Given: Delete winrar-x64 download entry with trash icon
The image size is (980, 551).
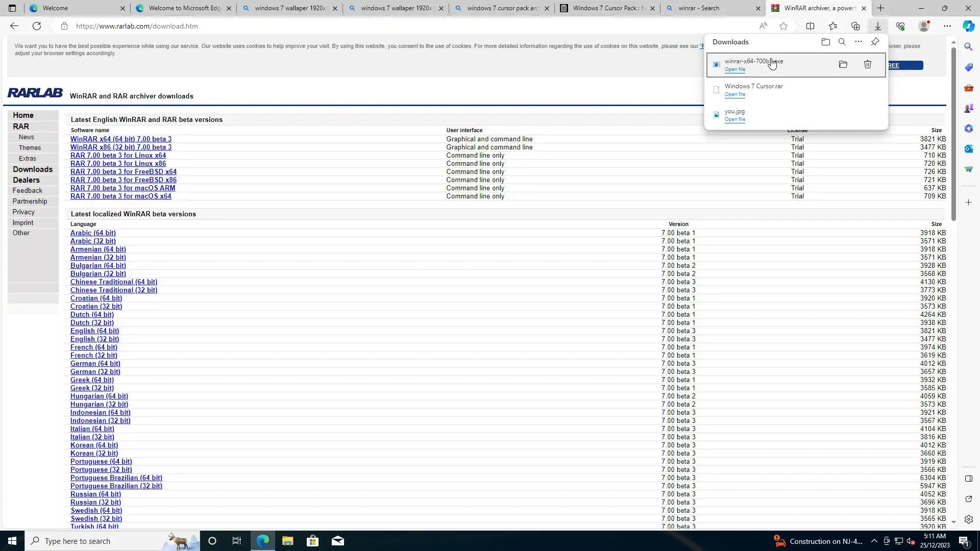Looking at the screenshot, I should click(x=867, y=65).
